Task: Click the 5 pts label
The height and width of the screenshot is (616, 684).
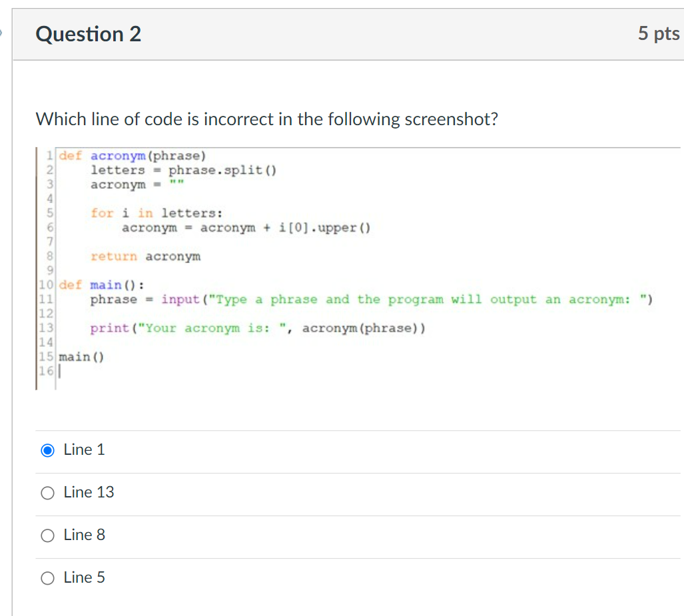Action: pyautogui.click(x=659, y=34)
